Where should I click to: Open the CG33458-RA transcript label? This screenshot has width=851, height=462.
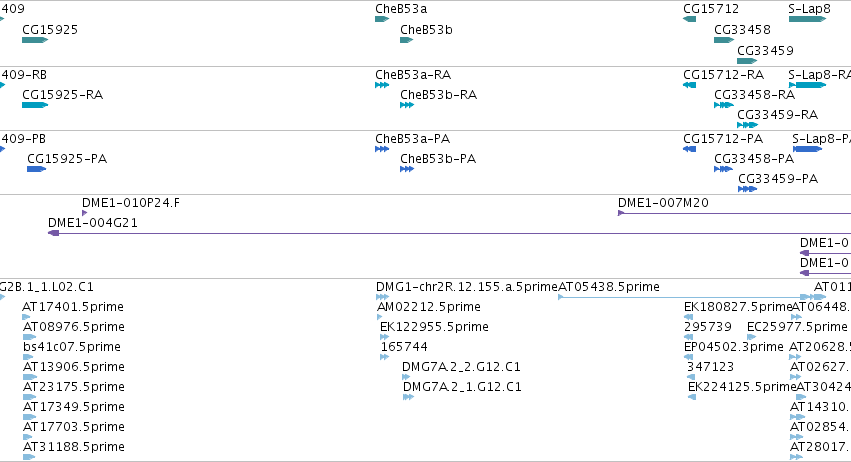click(x=754, y=94)
